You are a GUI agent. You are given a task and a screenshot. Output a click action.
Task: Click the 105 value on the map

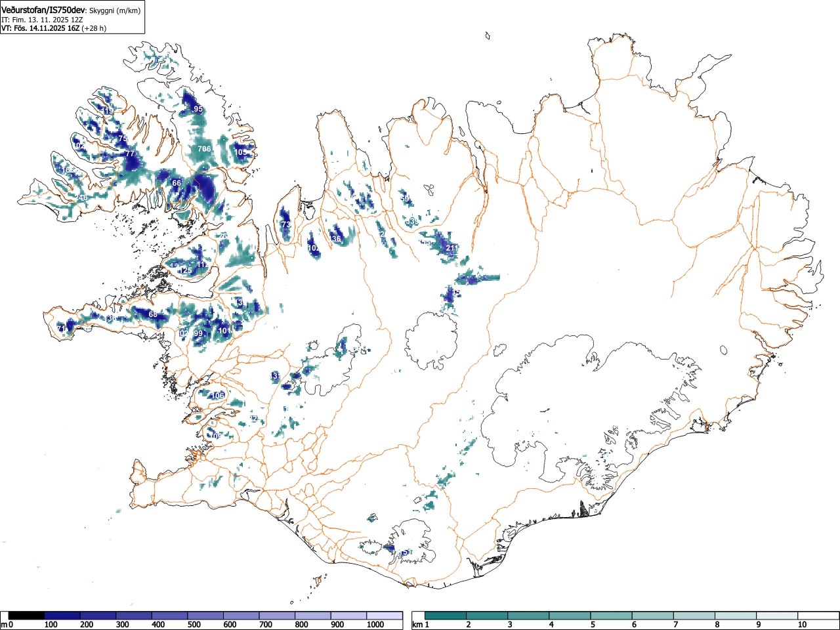241,152
